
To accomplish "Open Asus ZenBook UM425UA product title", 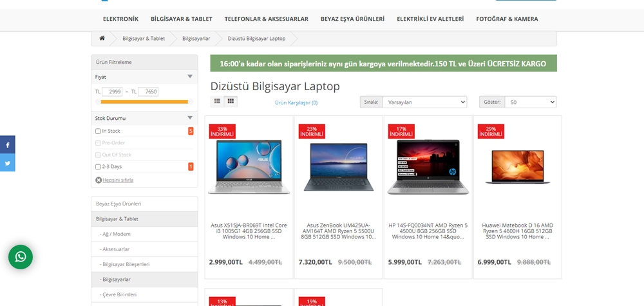I will pos(339,231).
